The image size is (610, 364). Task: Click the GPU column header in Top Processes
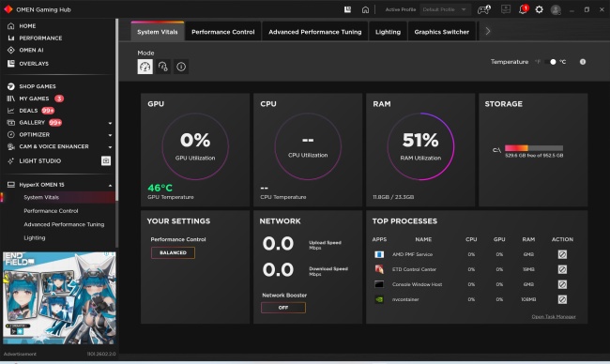click(499, 239)
